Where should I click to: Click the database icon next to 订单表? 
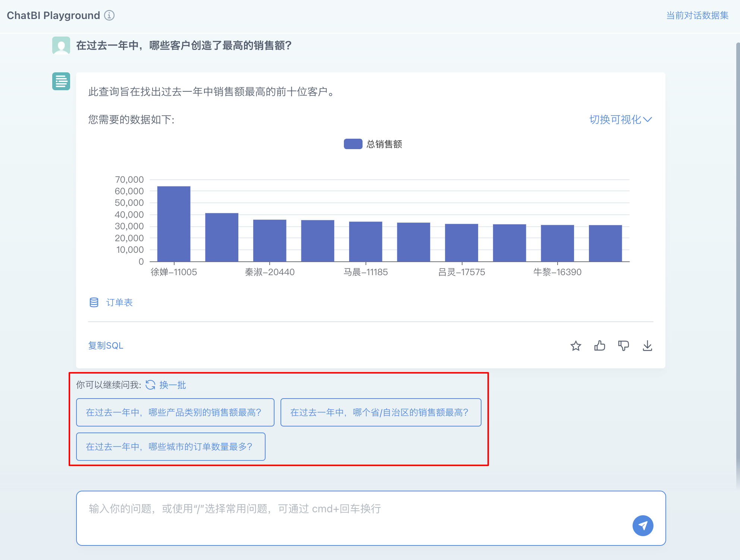[x=94, y=302]
